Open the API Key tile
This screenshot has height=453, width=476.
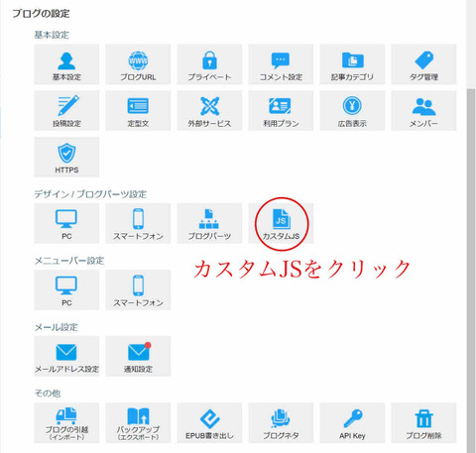pos(352,423)
